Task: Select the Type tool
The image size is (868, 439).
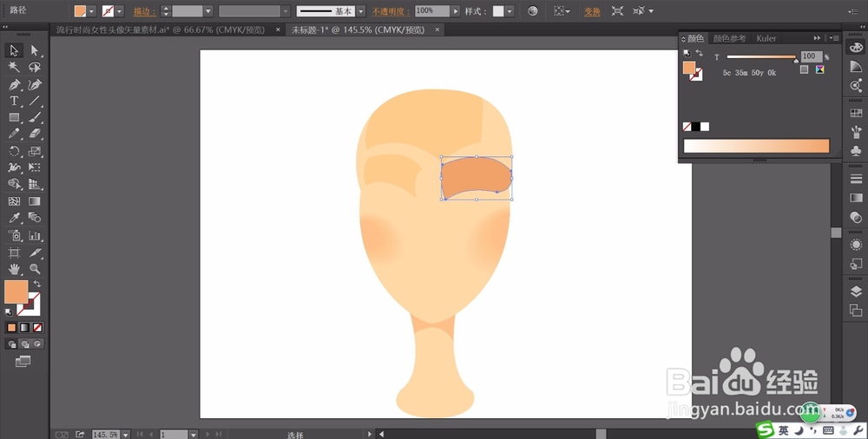Action: pyautogui.click(x=14, y=101)
